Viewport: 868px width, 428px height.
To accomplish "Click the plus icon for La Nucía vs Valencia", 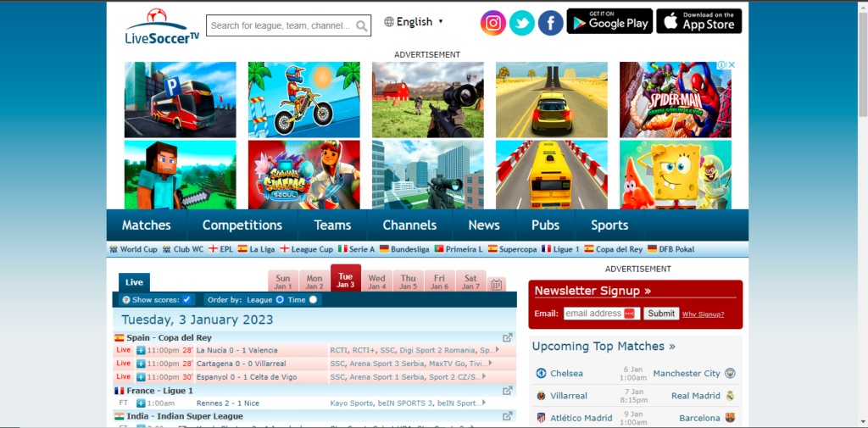I will 141,351.
